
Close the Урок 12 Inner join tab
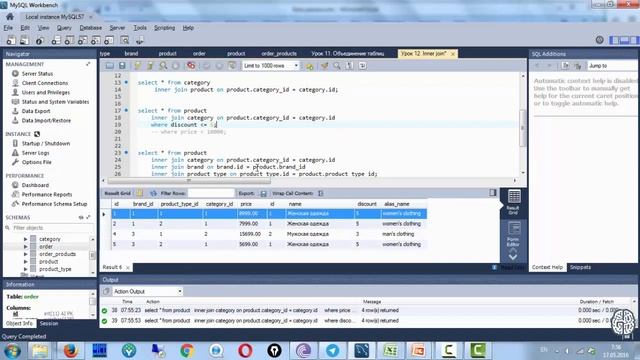click(x=453, y=53)
